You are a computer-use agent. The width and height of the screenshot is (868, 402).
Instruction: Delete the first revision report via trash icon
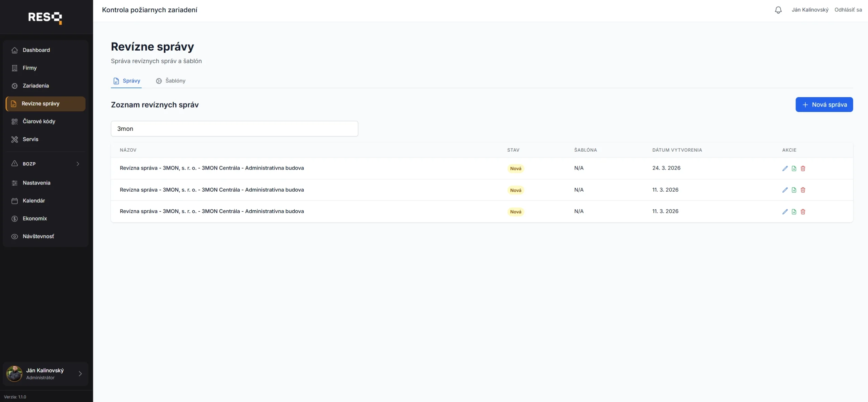tap(803, 168)
